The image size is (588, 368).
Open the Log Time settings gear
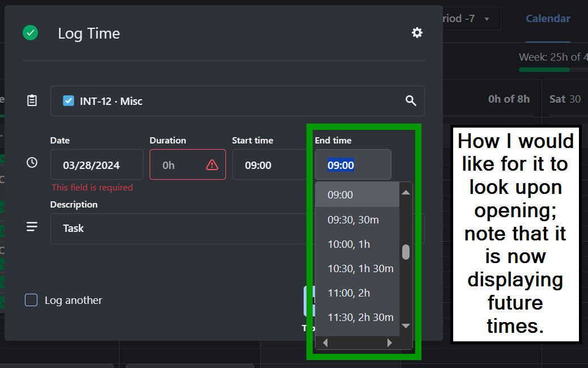pos(417,33)
